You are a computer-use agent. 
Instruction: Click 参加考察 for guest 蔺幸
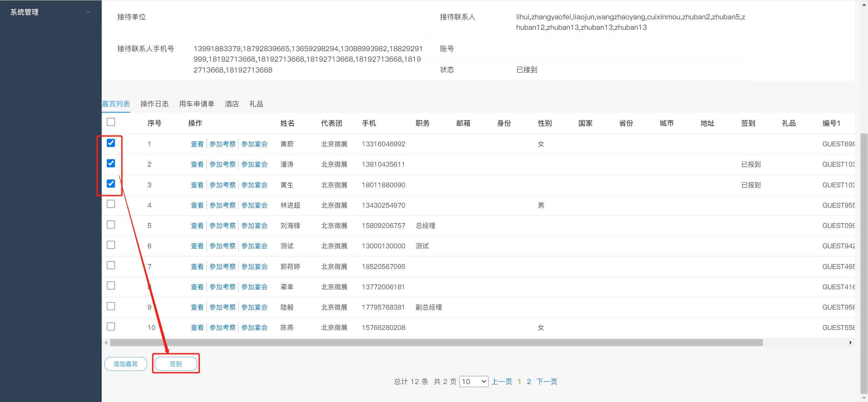(222, 287)
